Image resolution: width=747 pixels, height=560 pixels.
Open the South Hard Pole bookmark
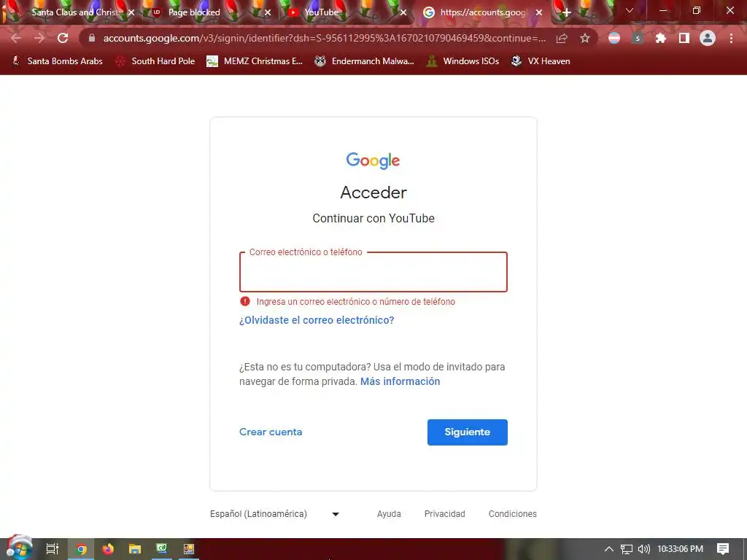coord(156,61)
